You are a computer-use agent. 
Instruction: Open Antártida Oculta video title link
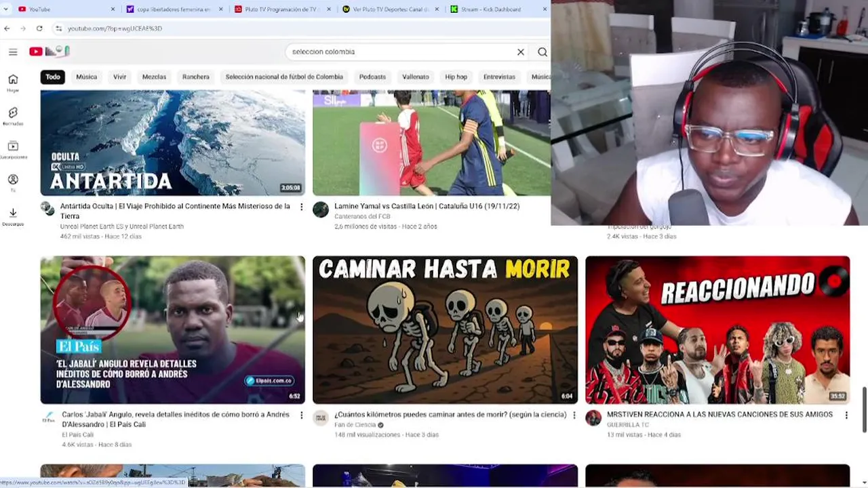[x=175, y=211]
